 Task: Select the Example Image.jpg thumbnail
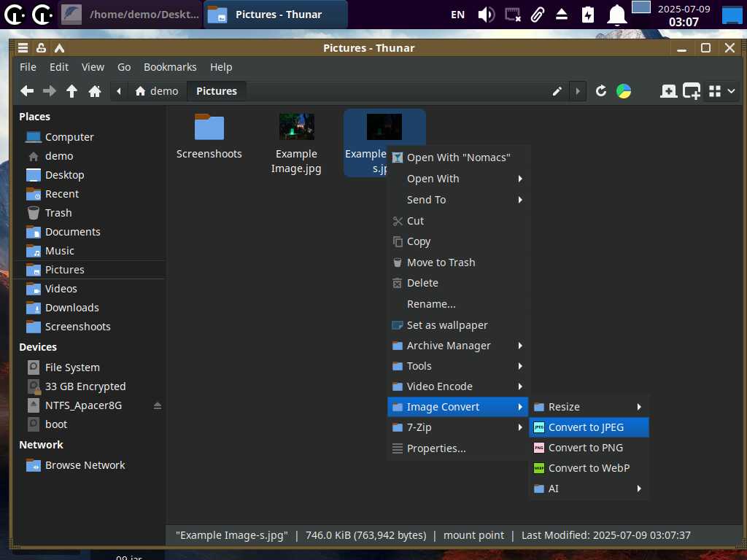pyautogui.click(x=296, y=128)
